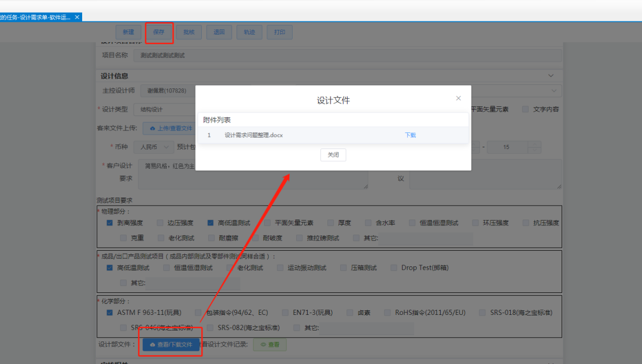Viewport: 642px width, 364px height.
Task: Open the 主控设计师 dropdown arrow
Action: click(x=554, y=91)
